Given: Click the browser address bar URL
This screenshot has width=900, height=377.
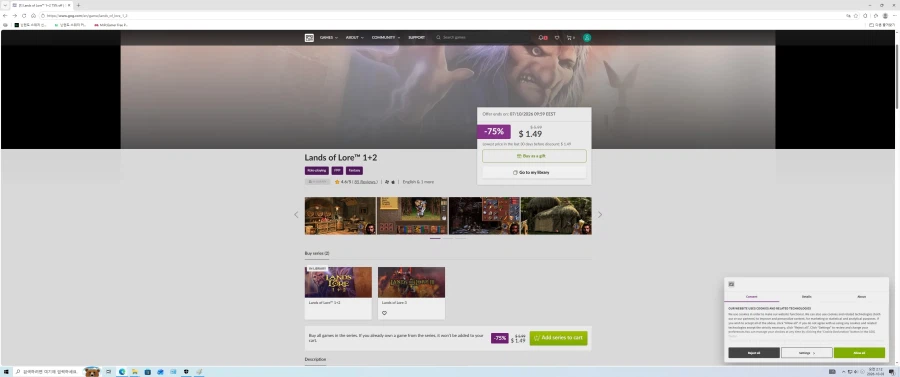Looking at the screenshot, I should (86, 15).
